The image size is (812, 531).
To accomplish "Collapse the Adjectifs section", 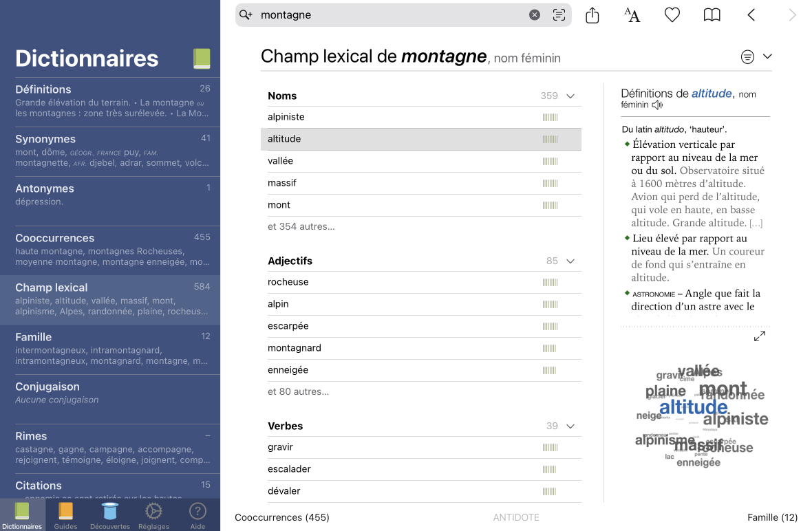I will click(x=570, y=261).
